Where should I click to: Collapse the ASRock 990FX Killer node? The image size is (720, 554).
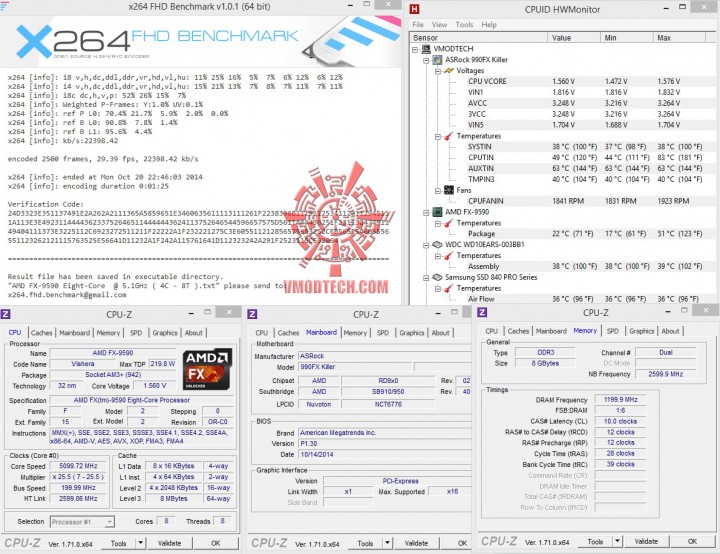pyautogui.click(x=426, y=60)
